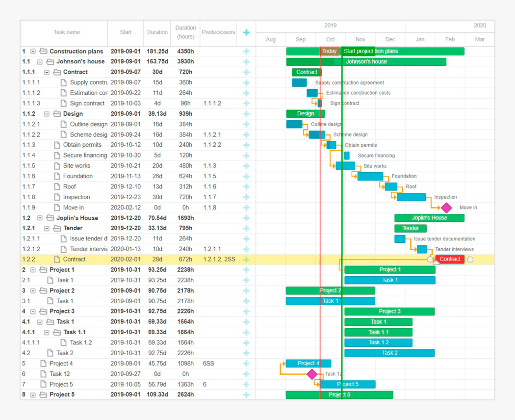Select the red Contract bar in timeline
Viewport: 515px width, 420px height.
[450, 259]
